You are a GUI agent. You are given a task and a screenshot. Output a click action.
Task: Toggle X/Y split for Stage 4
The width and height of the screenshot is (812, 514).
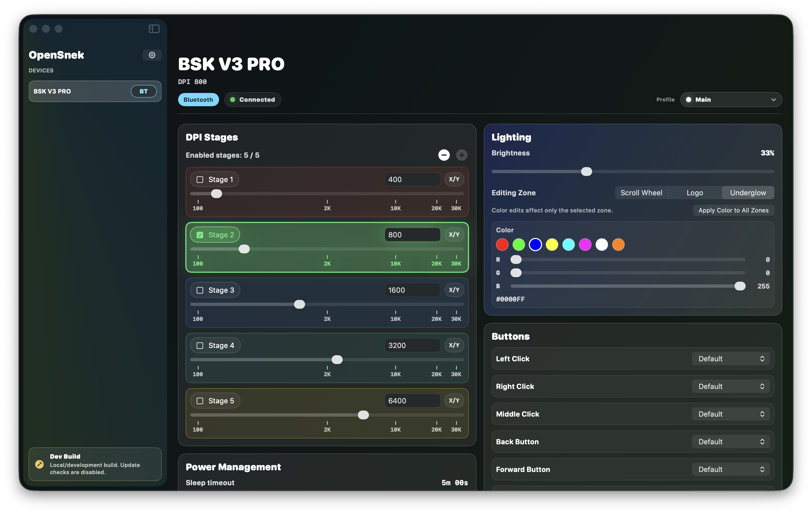point(454,345)
